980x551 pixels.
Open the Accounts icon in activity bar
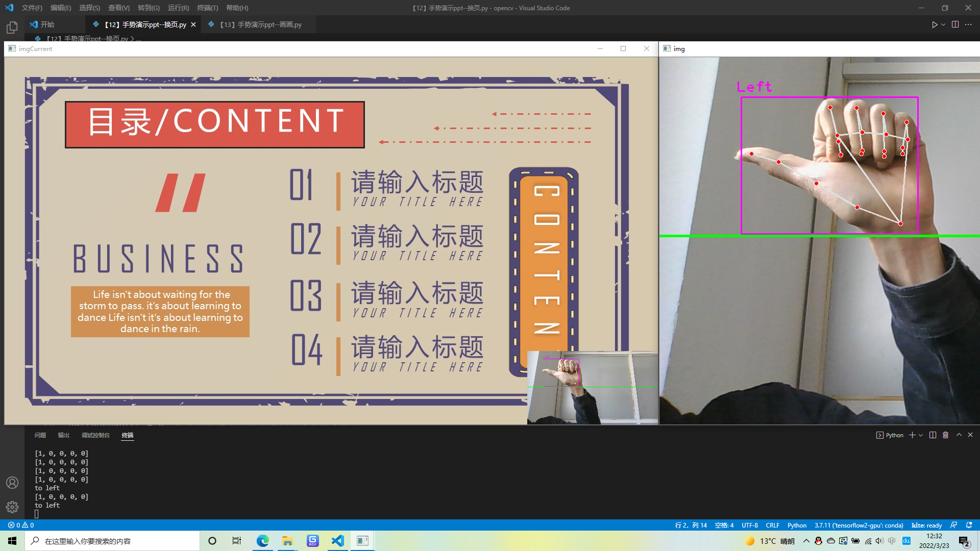point(12,483)
